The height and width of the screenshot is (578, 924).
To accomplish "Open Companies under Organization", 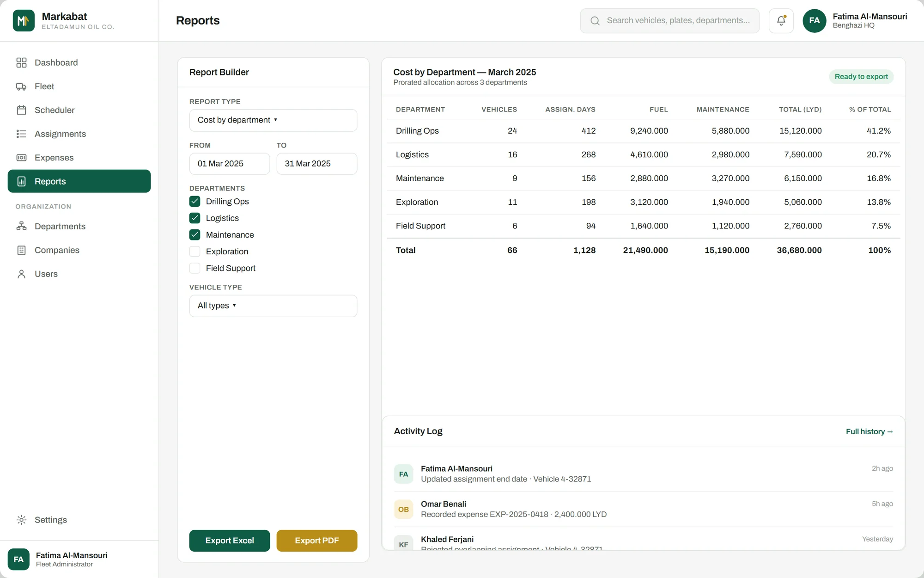I will [x=79, y=250].
